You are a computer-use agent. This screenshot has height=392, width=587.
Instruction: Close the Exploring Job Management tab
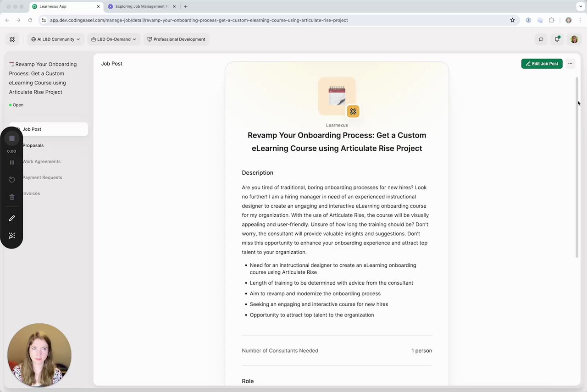click(x=174, y=6)
